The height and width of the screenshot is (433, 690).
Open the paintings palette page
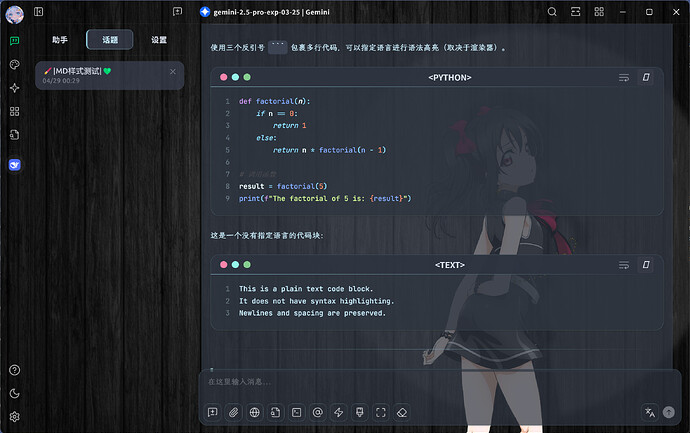(x=15, y=65)
